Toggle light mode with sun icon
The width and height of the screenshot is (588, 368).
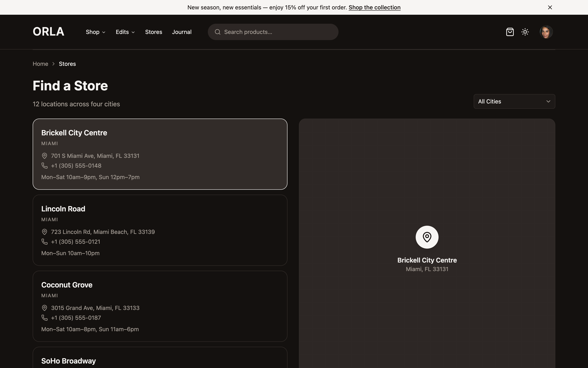pos(525,32)
